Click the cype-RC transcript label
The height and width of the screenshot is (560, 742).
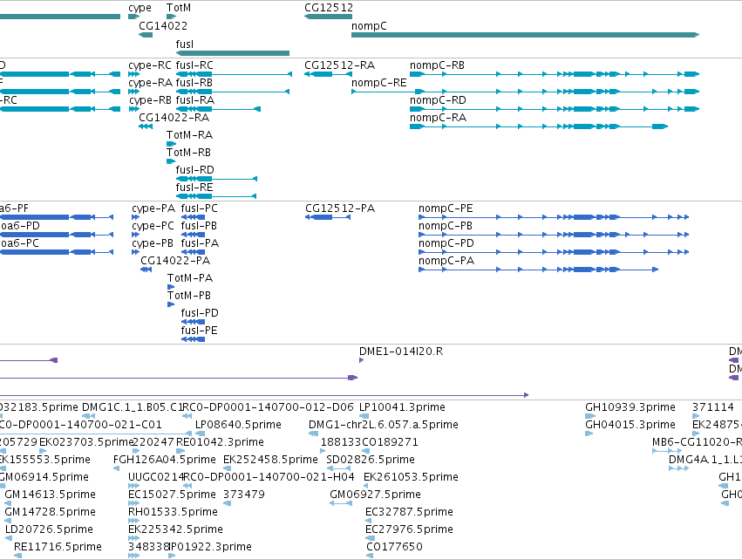(150, 65)
